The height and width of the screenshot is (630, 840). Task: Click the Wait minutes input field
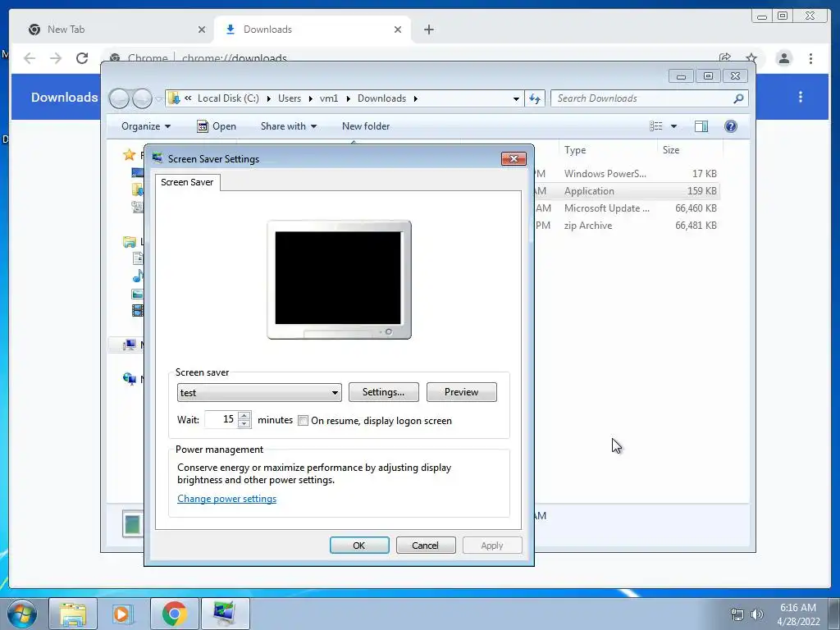point(221,419)
